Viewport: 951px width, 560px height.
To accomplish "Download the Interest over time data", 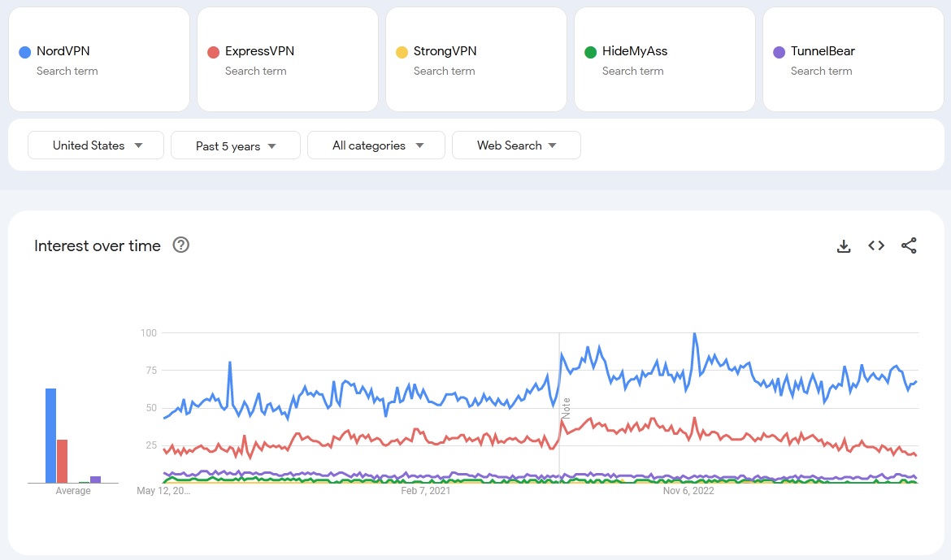I will coord(844,245).
